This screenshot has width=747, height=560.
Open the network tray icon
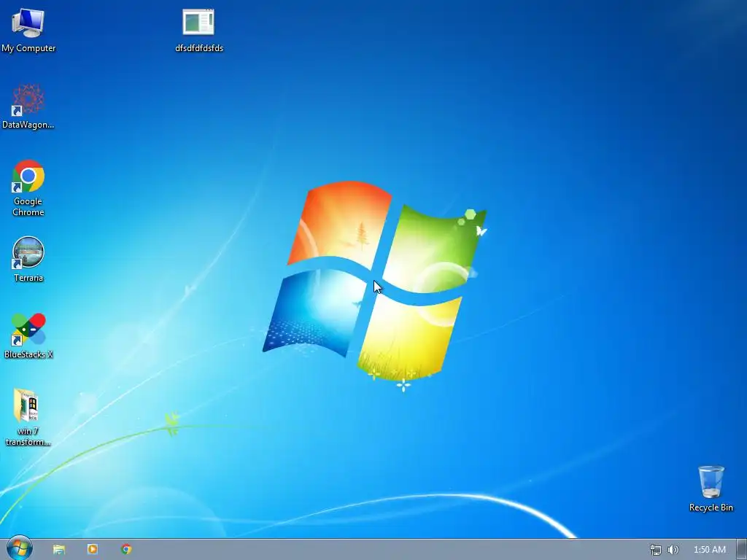656,550
